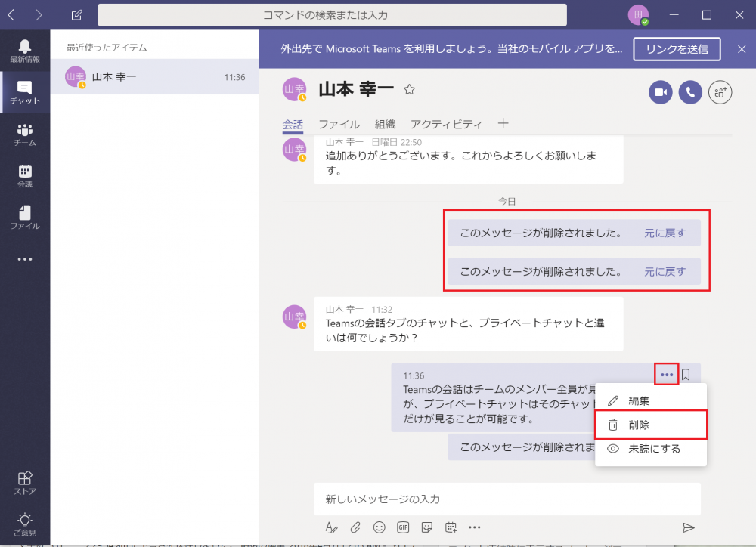This screenshot has width=756, height=547.
Task: Open the Meetings (会議) calendar icon
Action: 25,176
